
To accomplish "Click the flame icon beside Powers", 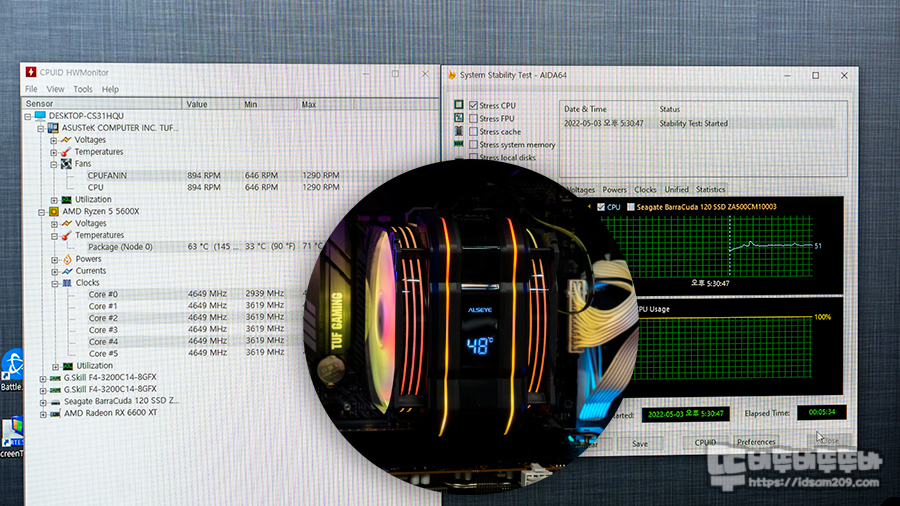I will coord(67,259).
